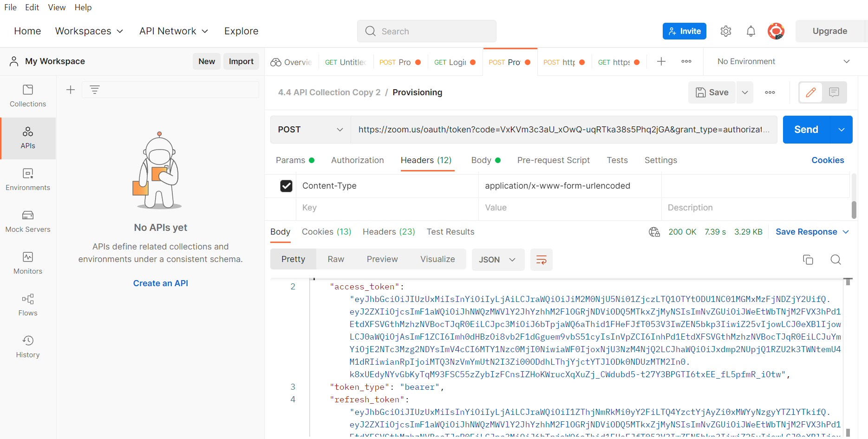This screenshot has height=439, width=868.
Task: Click the plus icon to create new API
Action: pos(71,90)
